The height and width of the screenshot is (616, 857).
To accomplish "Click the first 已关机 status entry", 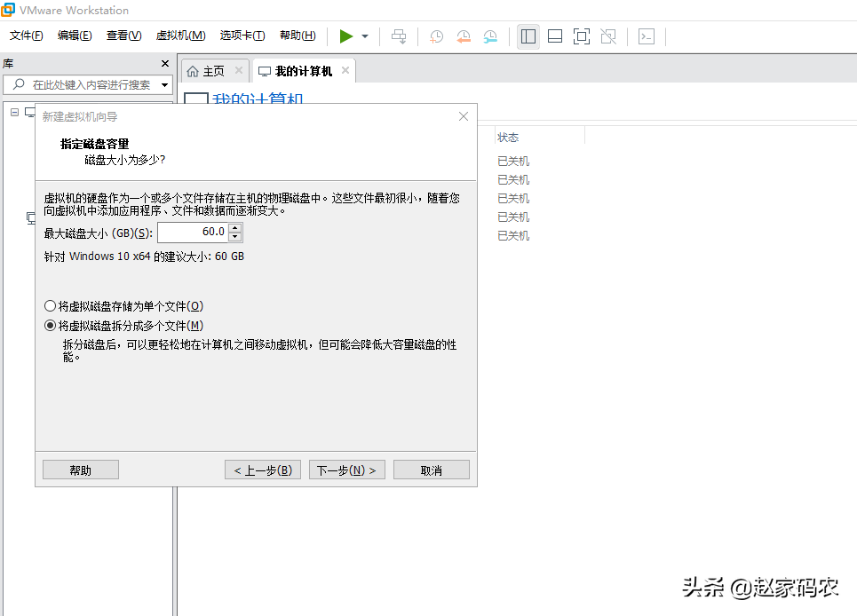I will (x=513, y=161).
